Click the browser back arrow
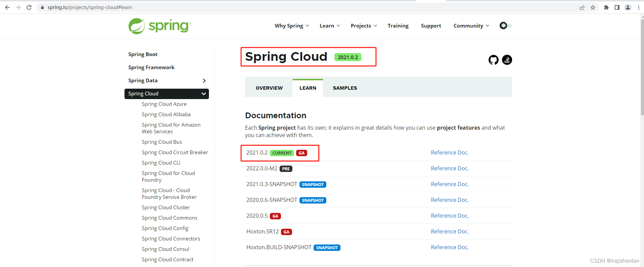 coord(7,7)
